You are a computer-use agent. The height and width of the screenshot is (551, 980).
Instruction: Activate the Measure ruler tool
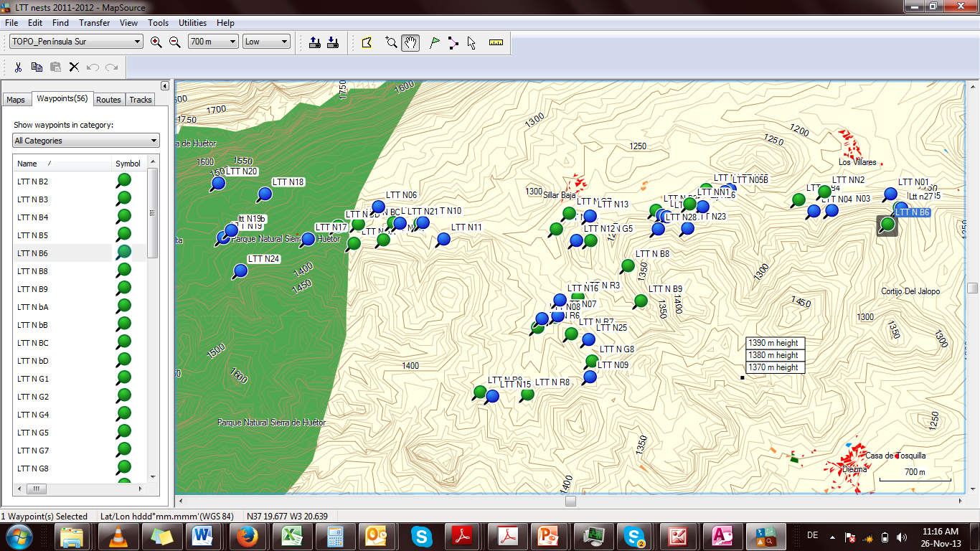496,43
